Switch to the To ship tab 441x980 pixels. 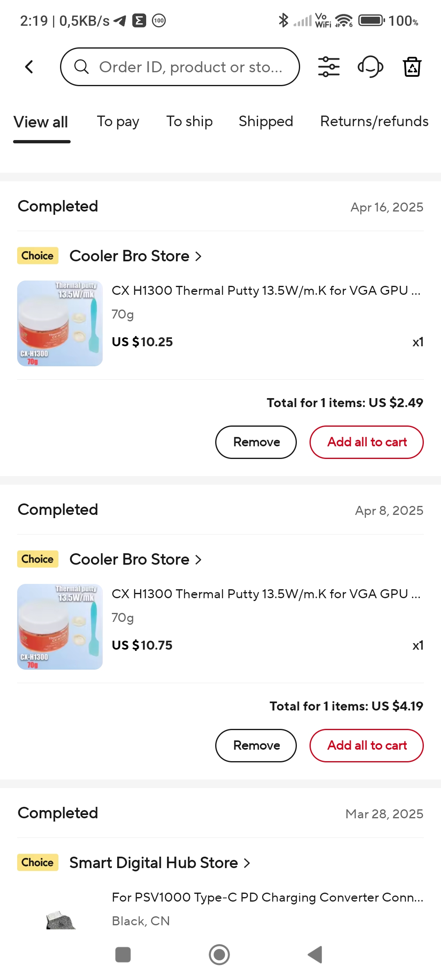point(189,121)
